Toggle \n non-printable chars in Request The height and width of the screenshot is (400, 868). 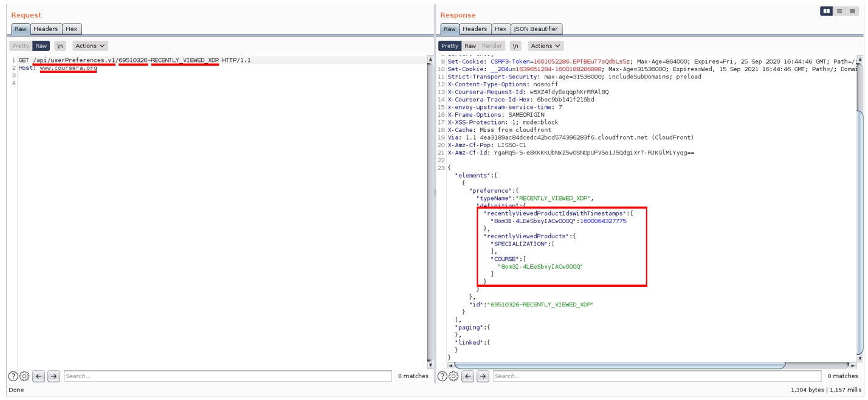tap(60, 46)
